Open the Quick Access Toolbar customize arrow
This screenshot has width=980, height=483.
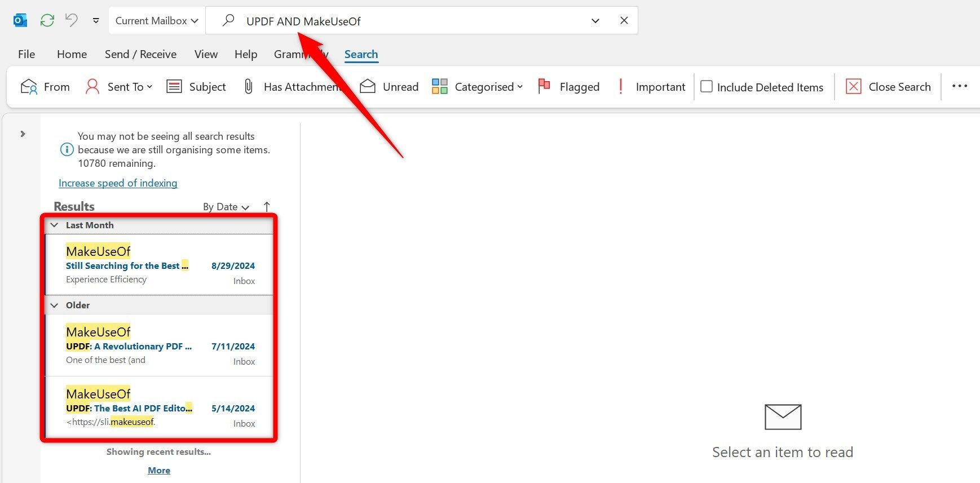(96, 21)
